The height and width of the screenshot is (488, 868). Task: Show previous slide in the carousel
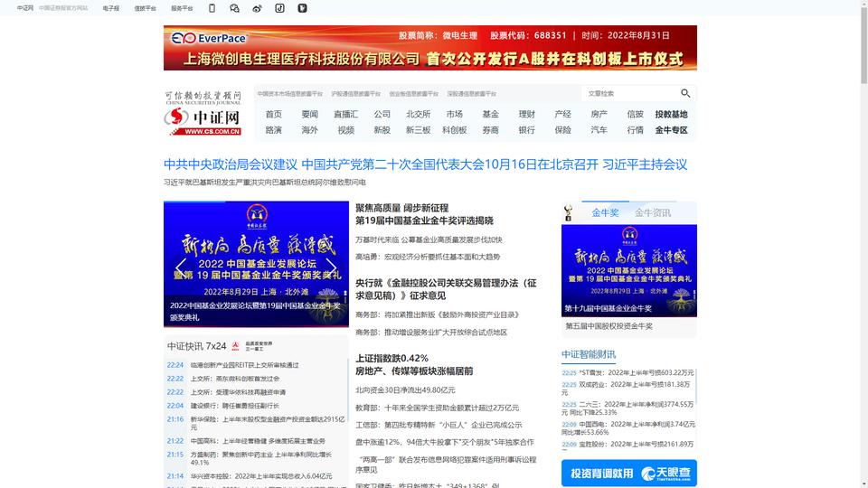coord(181,267)
